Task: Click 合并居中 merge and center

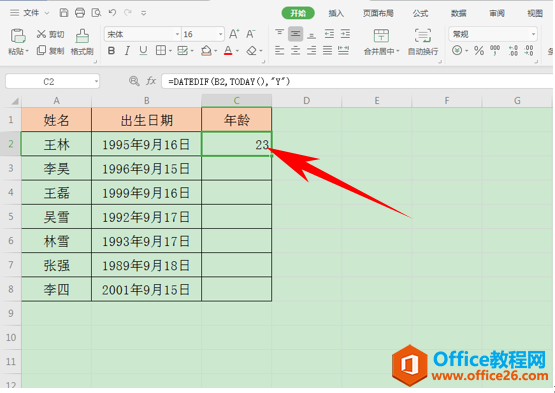Action: (x=381, y=42)
